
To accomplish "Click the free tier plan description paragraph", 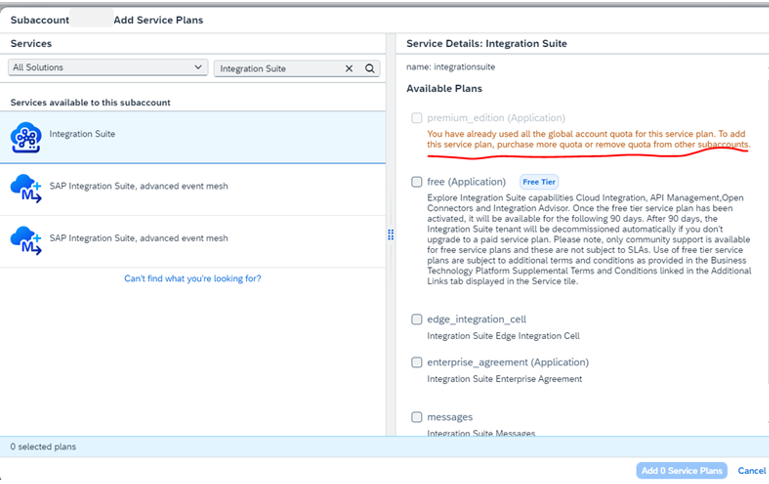I will pyautogui.click(x=589, y=239).
